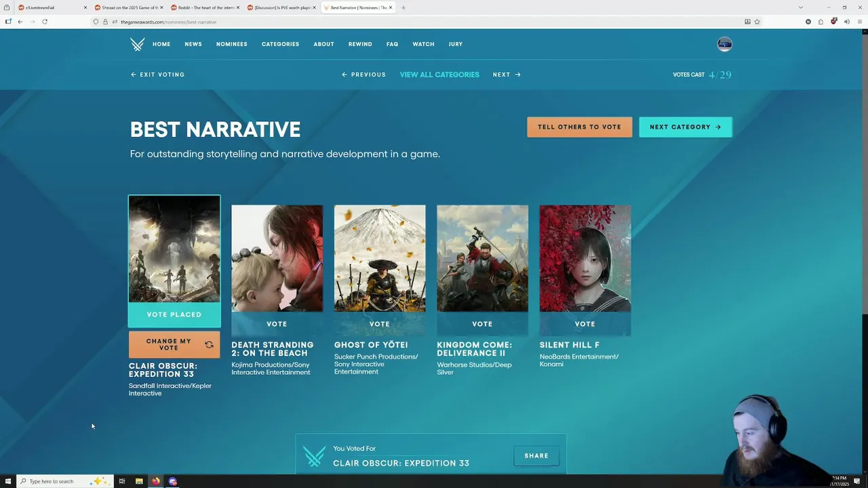The width and height of the screenshot is (868, 488).
Task: Open the NOMINEES menu item
Action: 232,44
